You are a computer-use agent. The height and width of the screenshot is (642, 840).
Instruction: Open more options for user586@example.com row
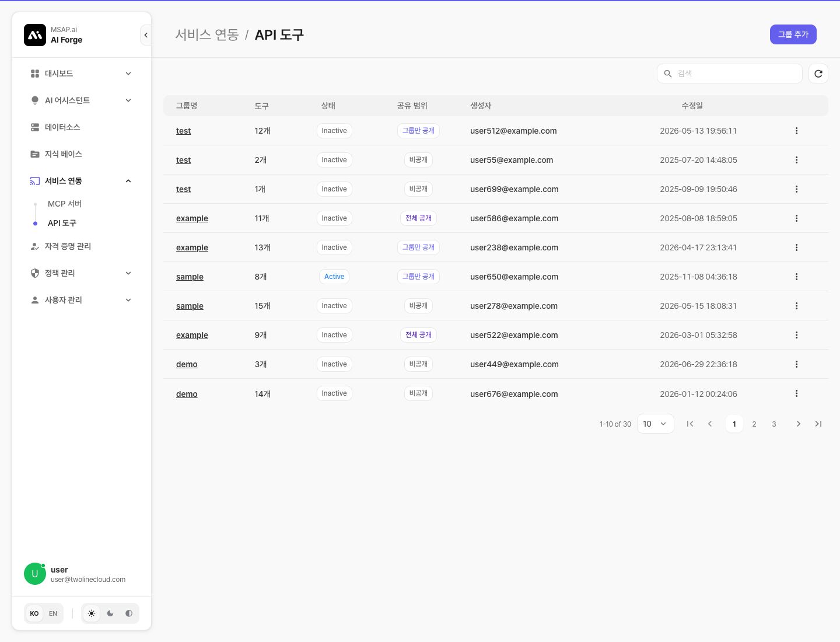(x=796, y=218)
